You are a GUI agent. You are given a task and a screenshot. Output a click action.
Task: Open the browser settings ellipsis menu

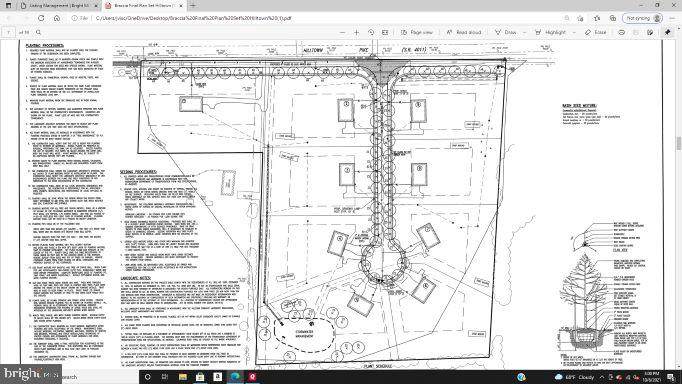(672, 18)
